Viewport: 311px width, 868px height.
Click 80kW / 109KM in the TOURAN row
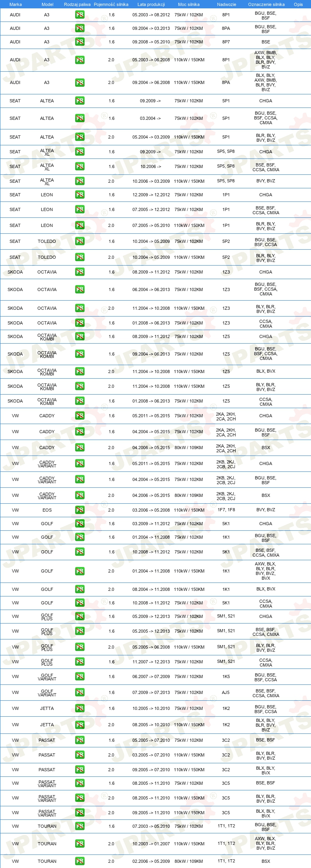(189, 861)
